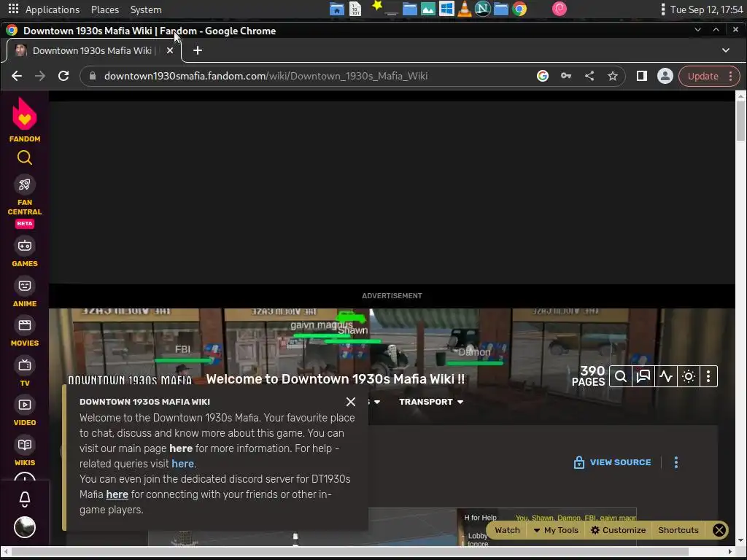Go back in Chrome
Screen dimensions: 747x560
pos(17,76)
